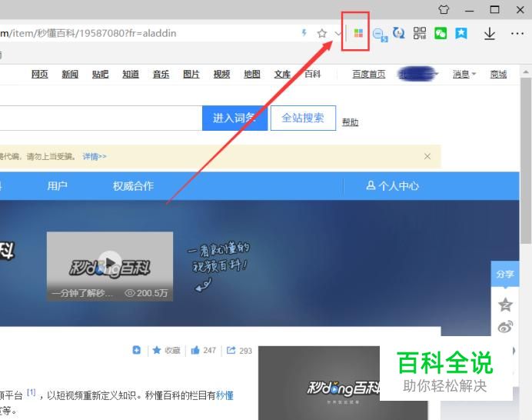Click the 分享 side tab
This screenshot has width=532, height=420.
(x=505, y=274)
